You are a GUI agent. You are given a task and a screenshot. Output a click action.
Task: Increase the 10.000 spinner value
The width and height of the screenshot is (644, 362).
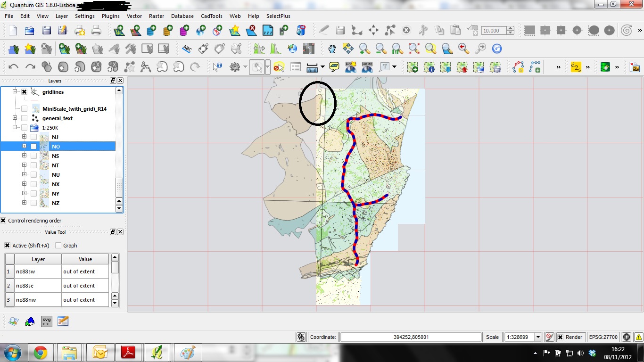coord(510,28)
